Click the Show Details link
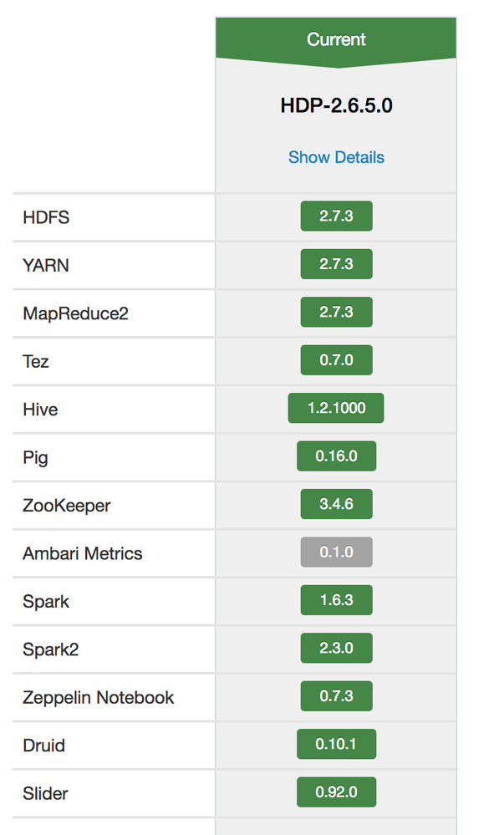 [336, 157]
